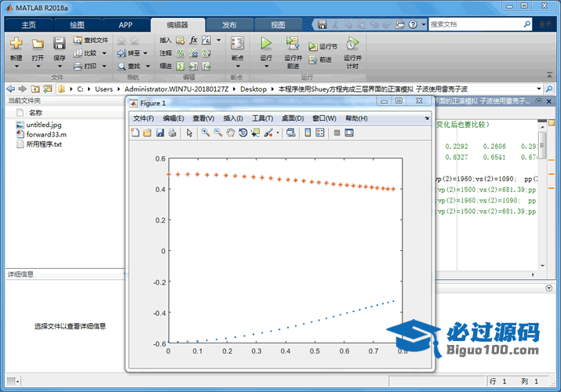The image size is (561, 392).
Task: Click the 打开 (Open) folder icon
Action: 38,43
